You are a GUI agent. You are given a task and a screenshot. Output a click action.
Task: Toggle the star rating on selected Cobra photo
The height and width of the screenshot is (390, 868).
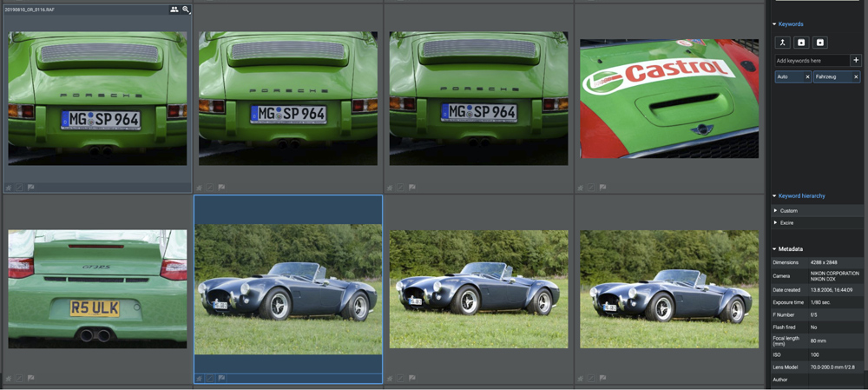pos(200,378)
